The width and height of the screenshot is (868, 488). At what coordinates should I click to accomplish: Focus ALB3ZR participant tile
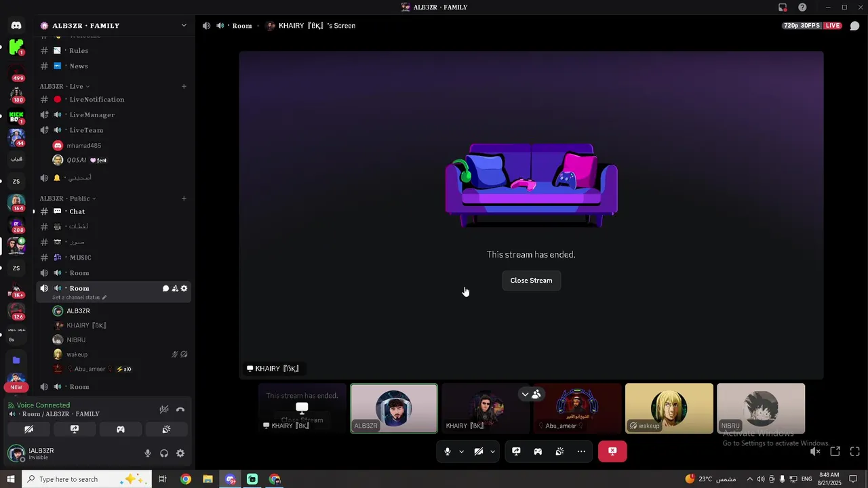(x=394, y=409)
